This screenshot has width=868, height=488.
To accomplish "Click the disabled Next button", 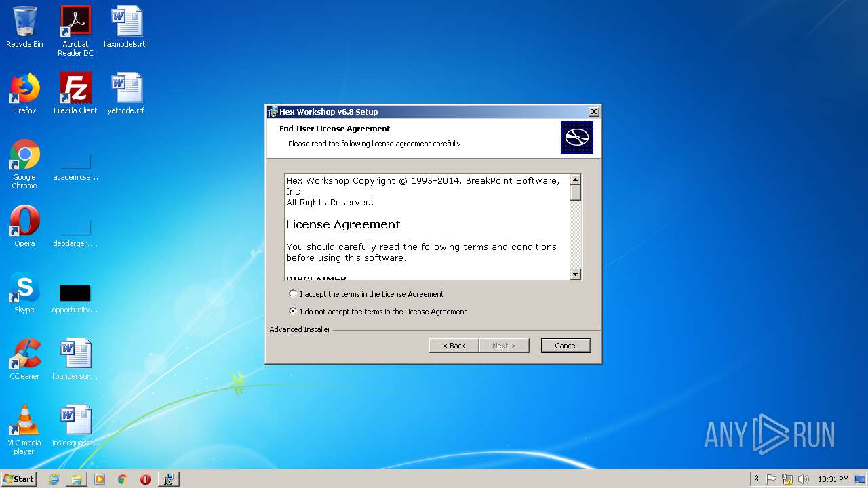I will pyautogui.click(x=504, y=346).
